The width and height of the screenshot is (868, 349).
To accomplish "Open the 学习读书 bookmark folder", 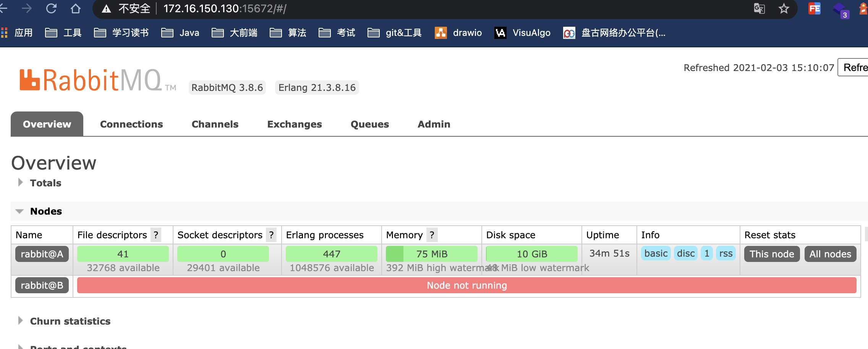I will [121, 33].
